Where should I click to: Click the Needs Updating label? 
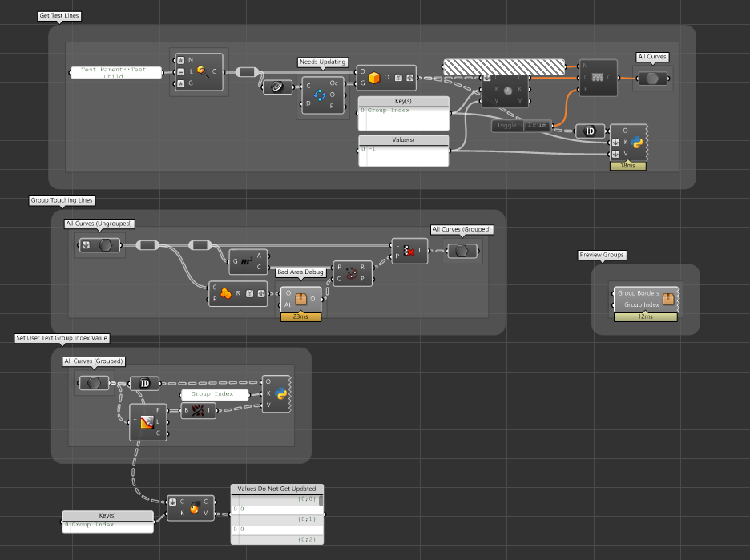[322, 62]
